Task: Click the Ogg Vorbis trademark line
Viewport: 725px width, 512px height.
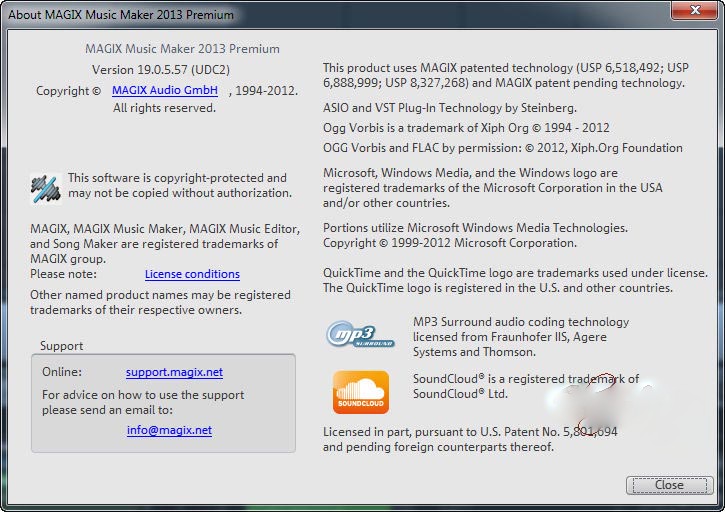Action: coord(466,128)
